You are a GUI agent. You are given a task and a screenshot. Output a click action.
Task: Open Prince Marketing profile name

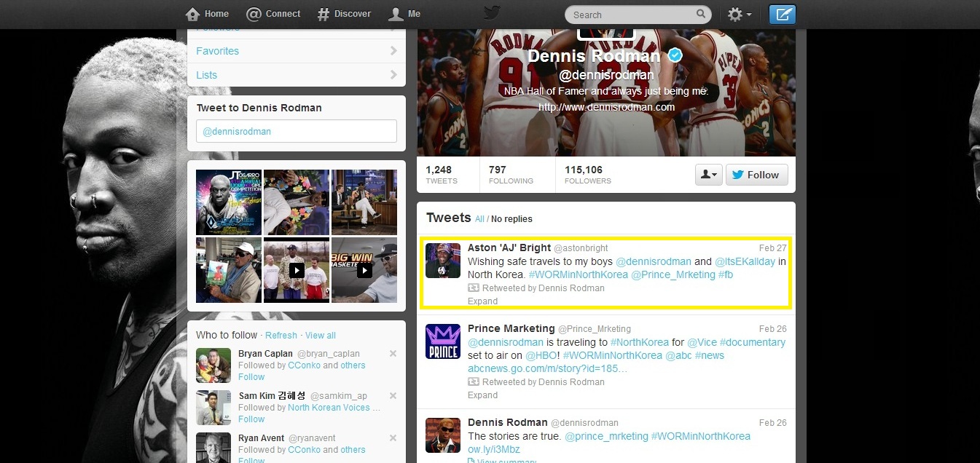point(511,328)
